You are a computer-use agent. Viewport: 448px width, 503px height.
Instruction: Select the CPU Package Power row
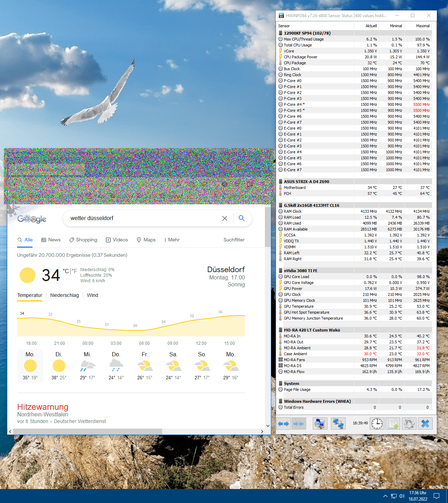(355, 57)
